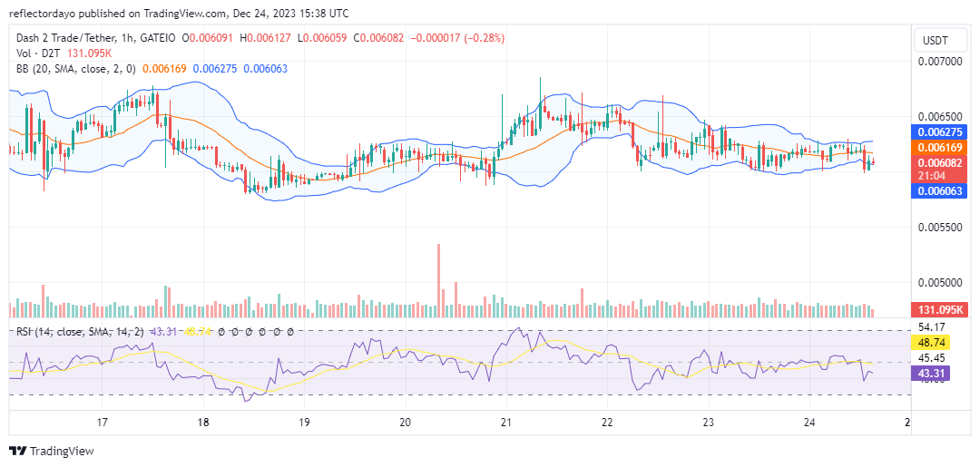
Task: Click the orange 0.006169 price axis tag
Action: point(939,147)
